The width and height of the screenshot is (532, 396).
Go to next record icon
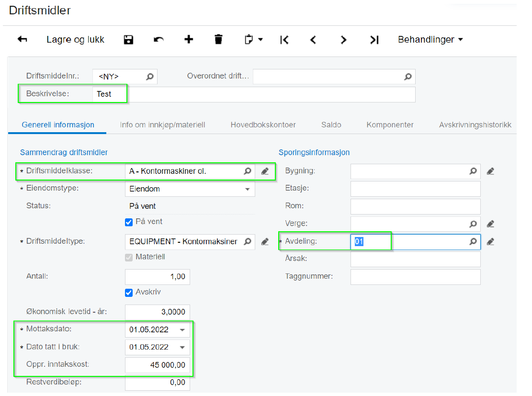coord(343,40)
